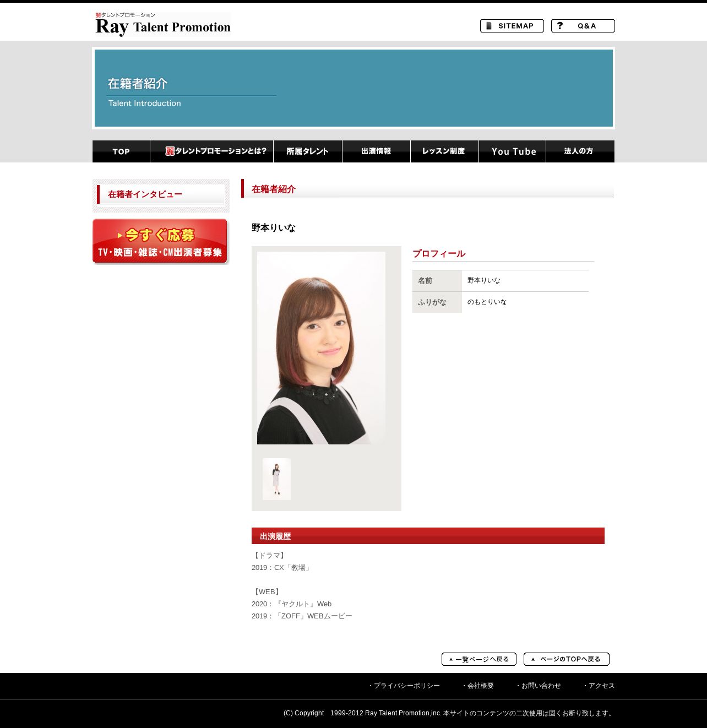Click the 今すぐ応募 red banner

pyautogui.click(x=160, y=242)
